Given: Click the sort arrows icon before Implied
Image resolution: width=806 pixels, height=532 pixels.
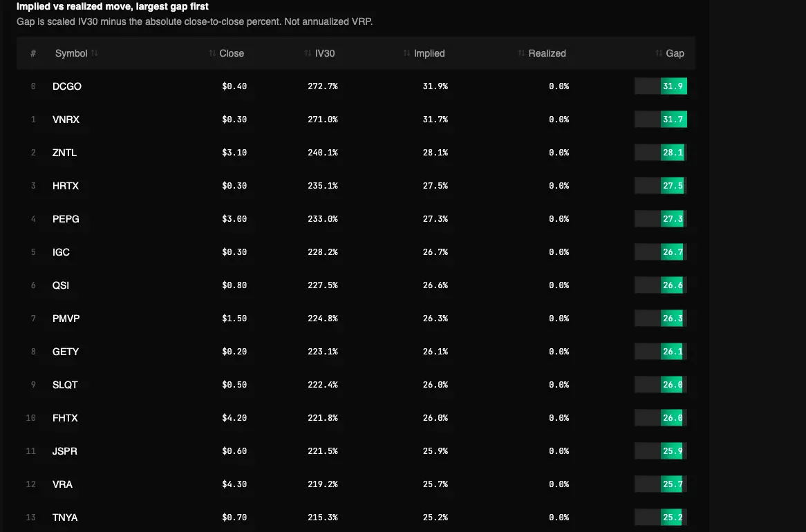Looking at the screenshot, I should (x=406, y=53).
